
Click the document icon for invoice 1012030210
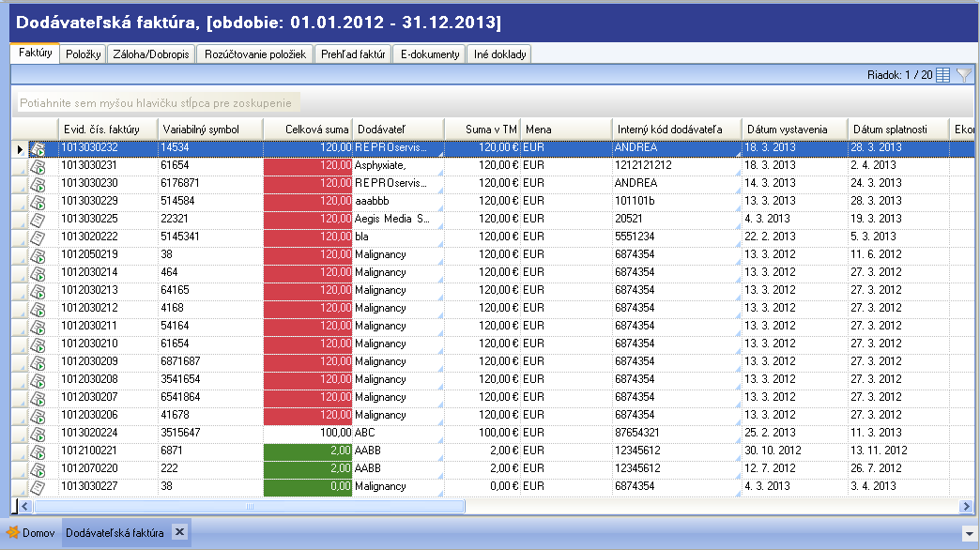(x=38, y=345)
